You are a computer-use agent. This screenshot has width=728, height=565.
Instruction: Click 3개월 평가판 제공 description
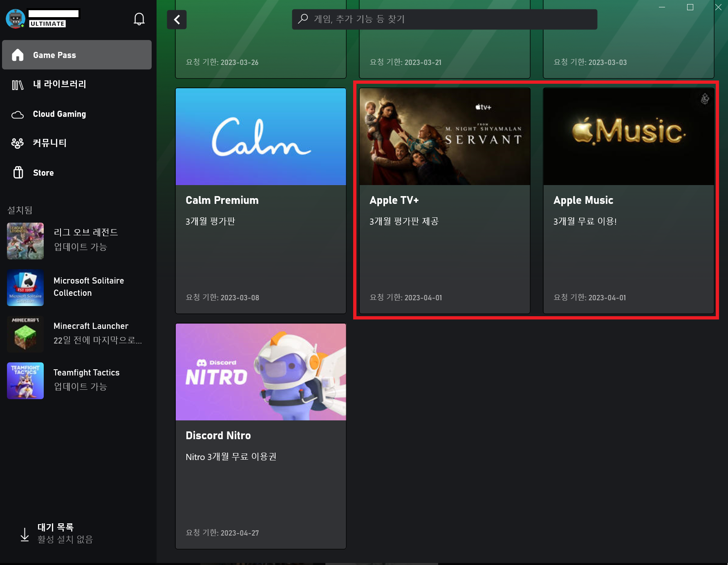pos(404,221)
